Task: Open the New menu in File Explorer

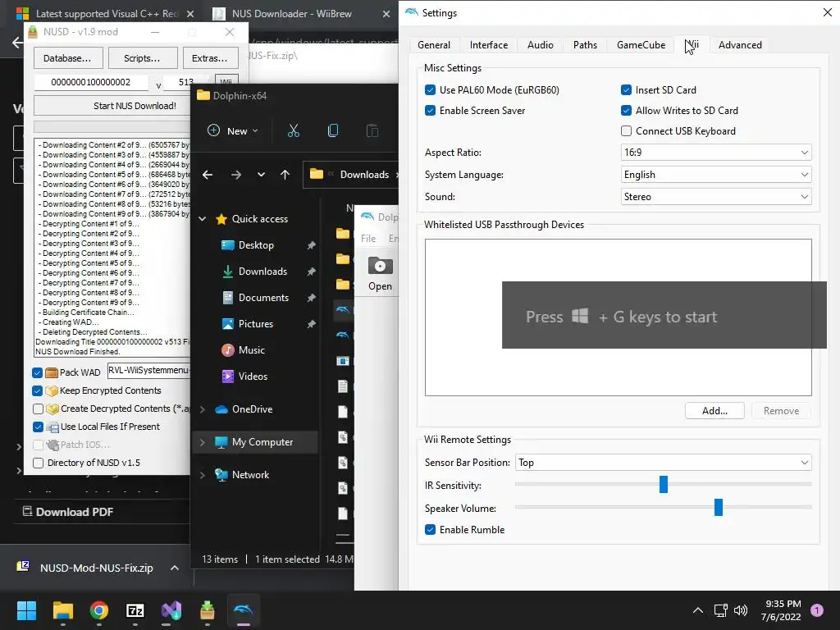Action: (232, 130)
